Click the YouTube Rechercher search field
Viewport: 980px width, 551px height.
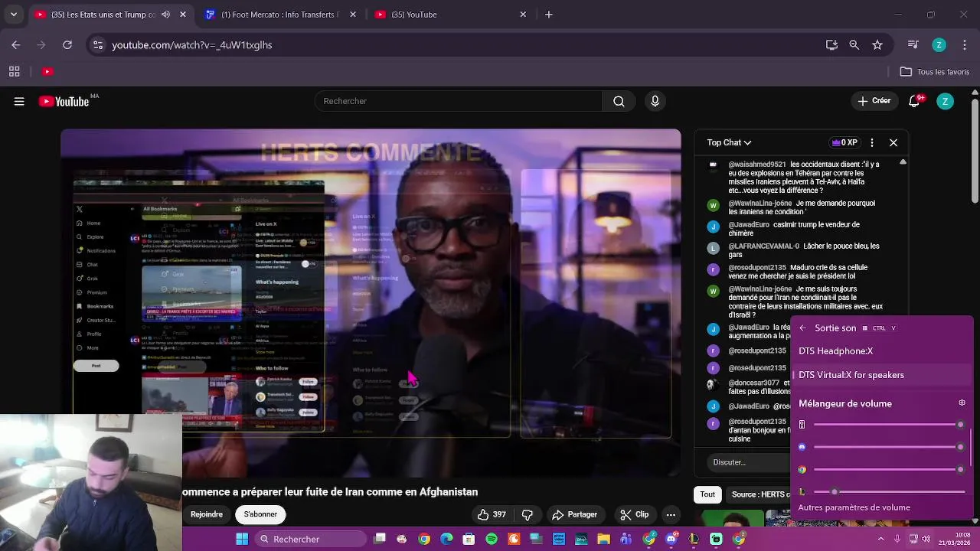coord(458,101)
